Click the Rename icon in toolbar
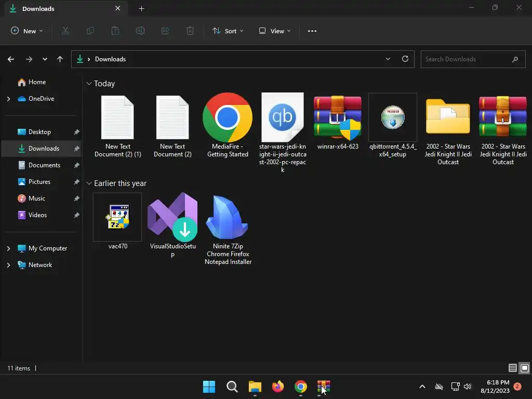The height and width of the screenshot is (399, 532). (140, 31)
